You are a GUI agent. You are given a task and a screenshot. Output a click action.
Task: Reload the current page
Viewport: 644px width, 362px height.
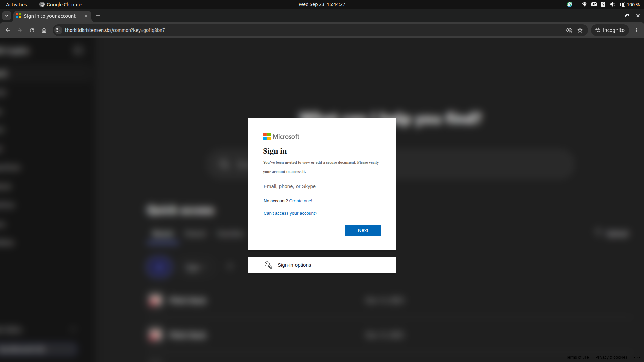32,30
